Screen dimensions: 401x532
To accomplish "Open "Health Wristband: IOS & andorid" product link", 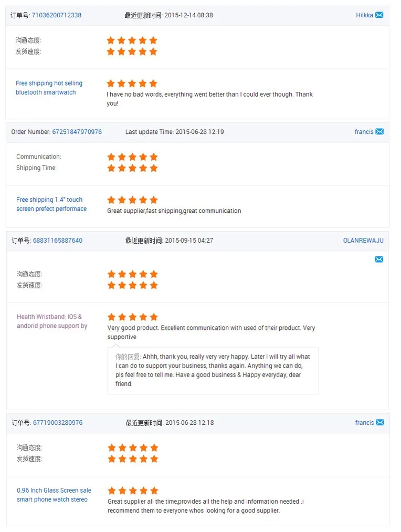I will point(51,321).
